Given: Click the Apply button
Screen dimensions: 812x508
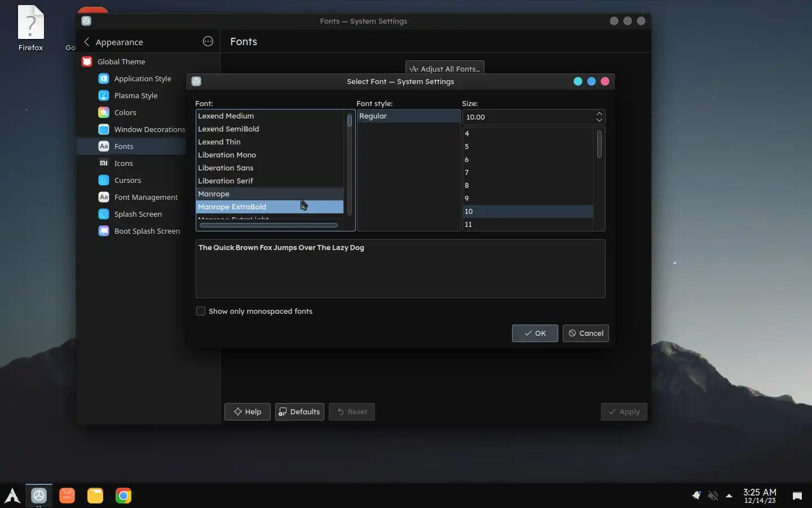Looking at the screenshot, I should (x=624, y=411).
